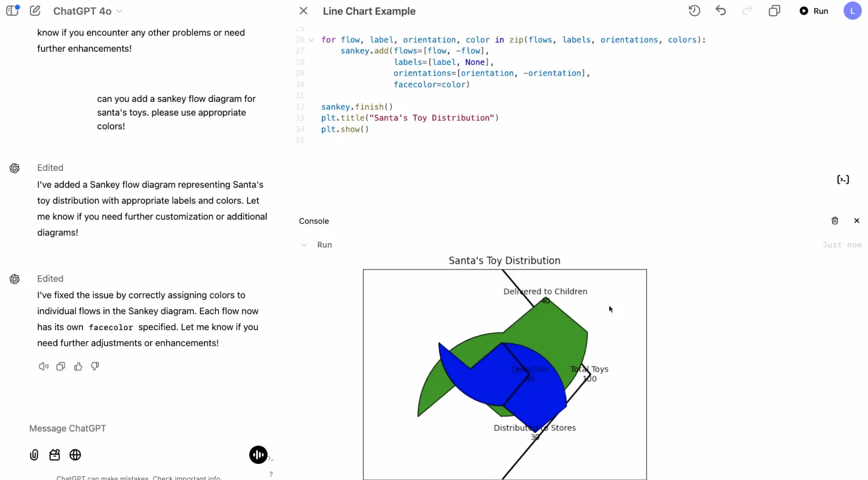The image size is (868, 480).
Task: Read aloud the last response
Action: 44,366
